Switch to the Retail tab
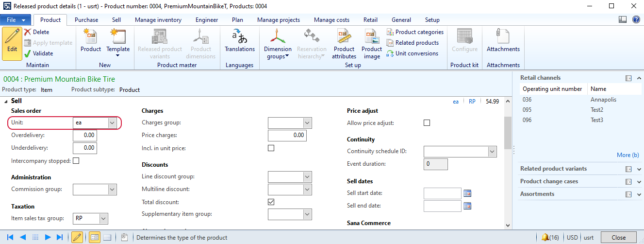The image size is (644, 244). point(370,20)
